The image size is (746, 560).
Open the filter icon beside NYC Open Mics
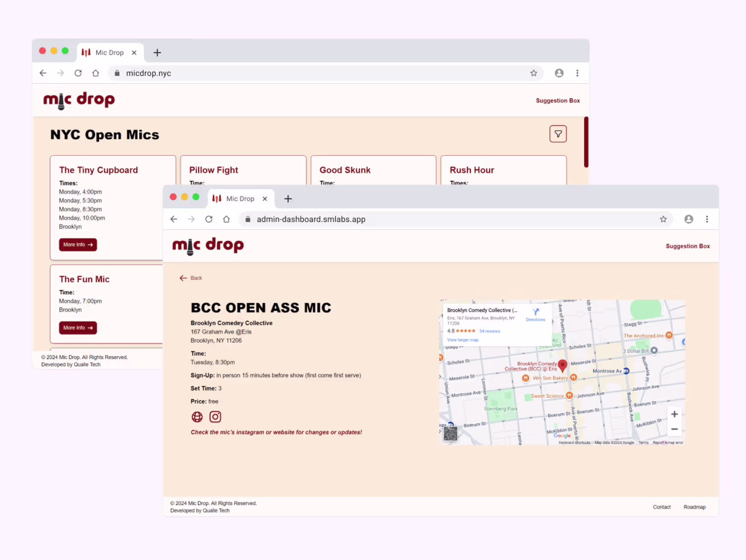558,134
